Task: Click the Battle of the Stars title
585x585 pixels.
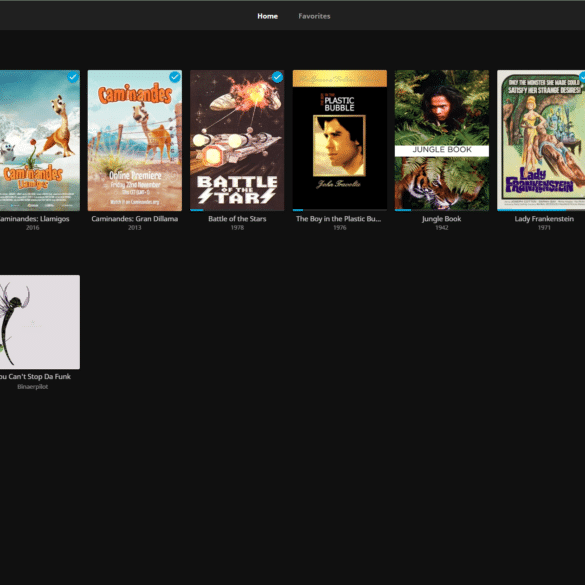Action: (237, 219)
